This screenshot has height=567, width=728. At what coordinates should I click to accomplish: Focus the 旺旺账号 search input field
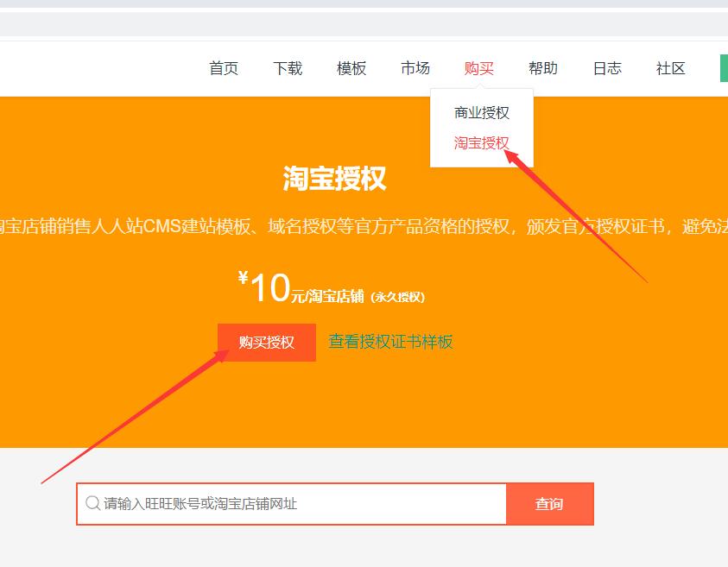292,504
